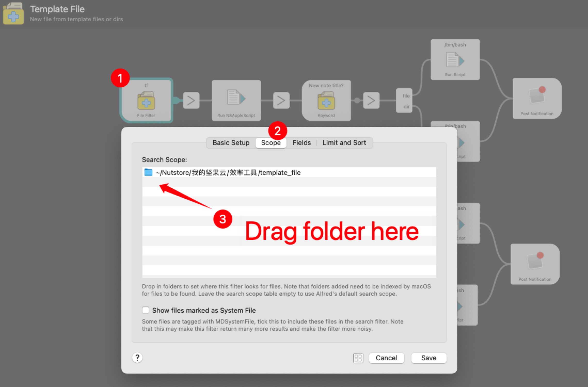Open help with the question mark button
This screenshot has width=588, height=387.
click(x=137, y=358)
